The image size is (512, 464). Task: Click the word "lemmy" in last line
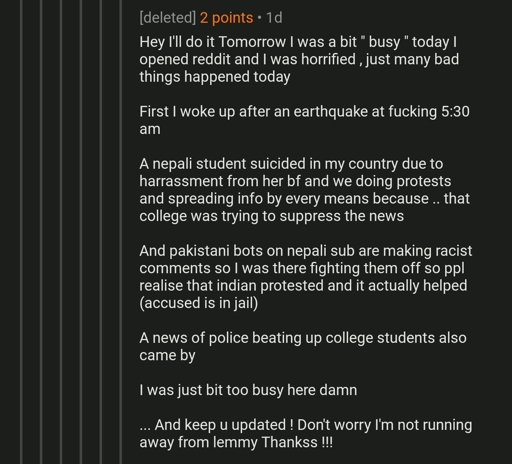235,443
